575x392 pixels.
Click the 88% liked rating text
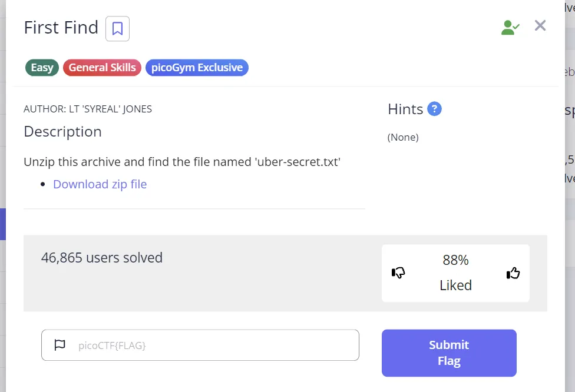tap(455, 273)
